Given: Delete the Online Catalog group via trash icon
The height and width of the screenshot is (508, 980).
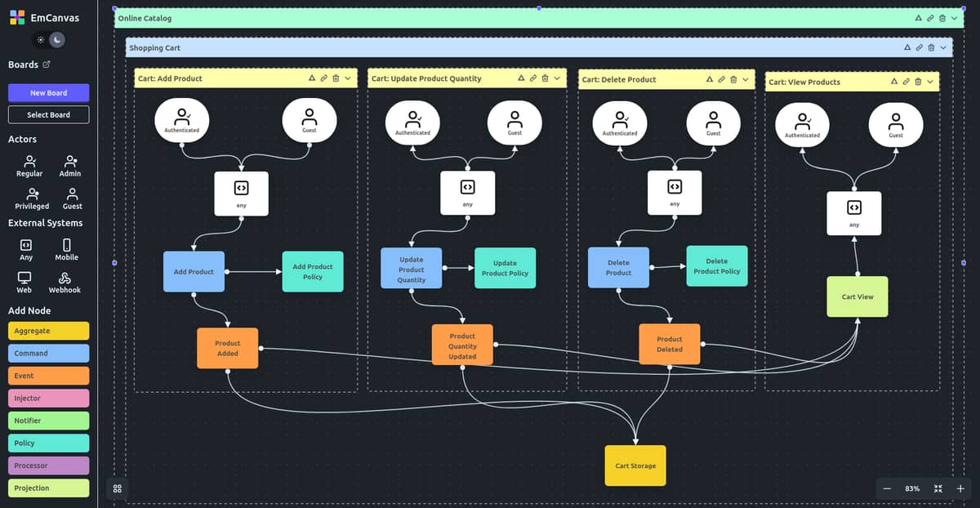Looking at the screenshot, I should 942,18.
